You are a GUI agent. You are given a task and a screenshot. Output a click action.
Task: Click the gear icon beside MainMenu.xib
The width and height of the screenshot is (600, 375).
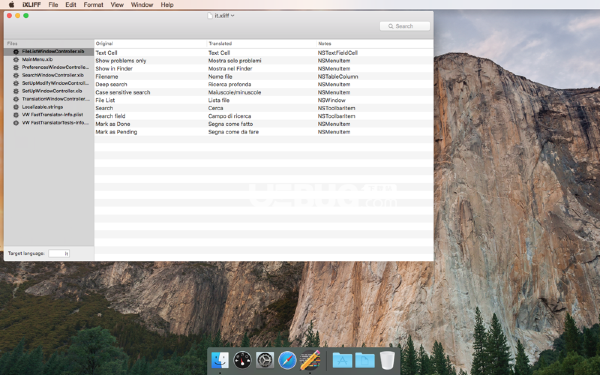(x=16, y=60)
